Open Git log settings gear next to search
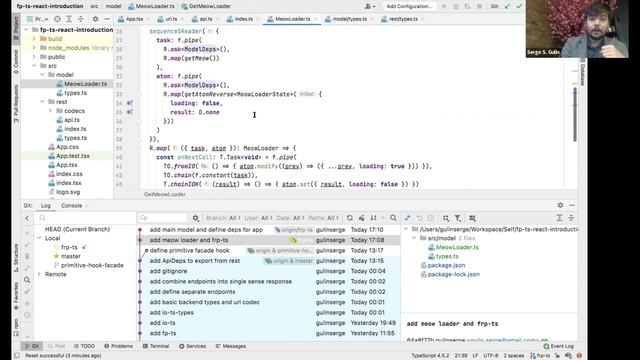The image size is (640, 360). [196, 218]
